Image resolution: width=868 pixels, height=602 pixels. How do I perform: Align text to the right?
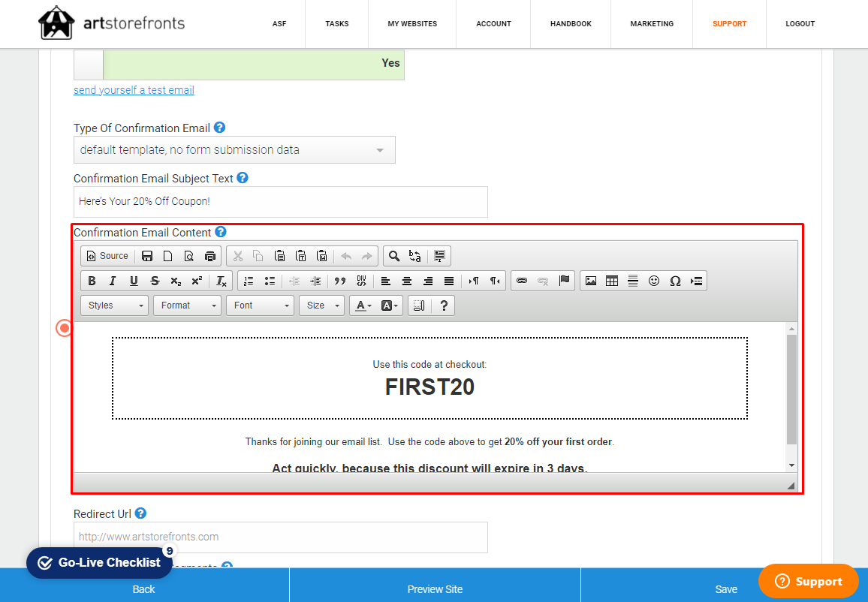(428, 281)
